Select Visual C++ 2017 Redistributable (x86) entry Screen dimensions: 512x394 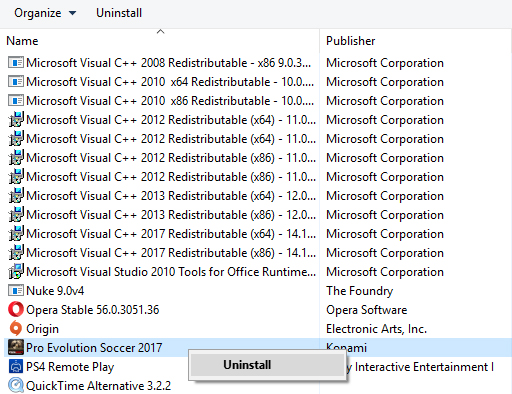pyautogui.click(x=171, y=253)
